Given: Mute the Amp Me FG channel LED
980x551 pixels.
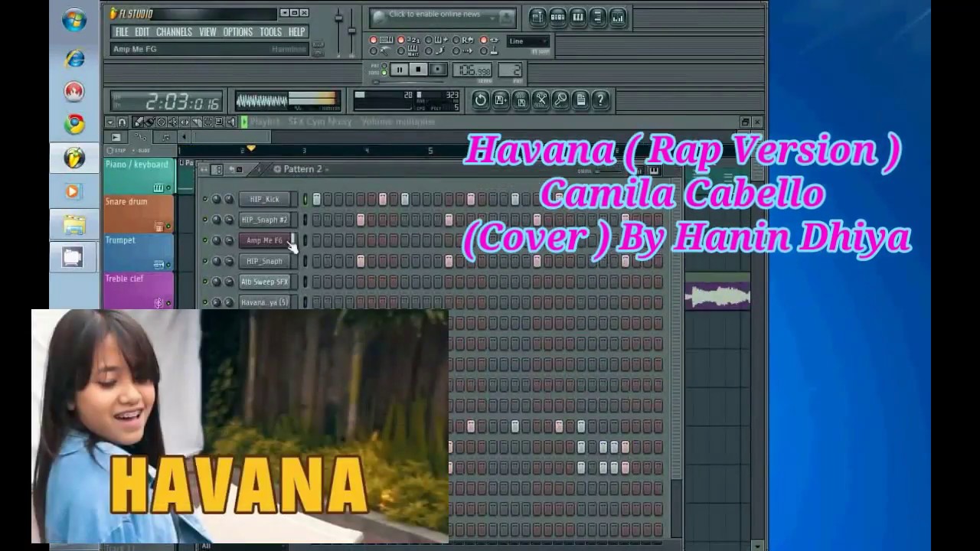Looking at the screenshot, I should point(204,240).
